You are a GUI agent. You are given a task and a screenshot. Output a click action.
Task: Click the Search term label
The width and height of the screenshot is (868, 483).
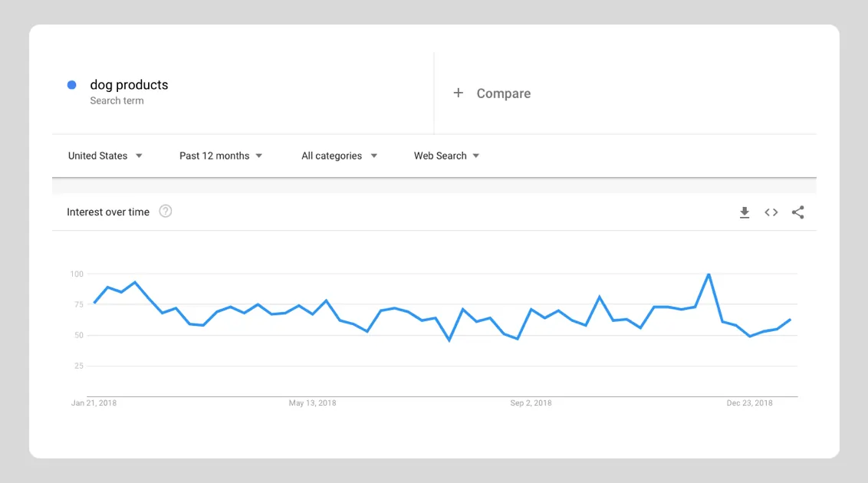click(117, 100)
